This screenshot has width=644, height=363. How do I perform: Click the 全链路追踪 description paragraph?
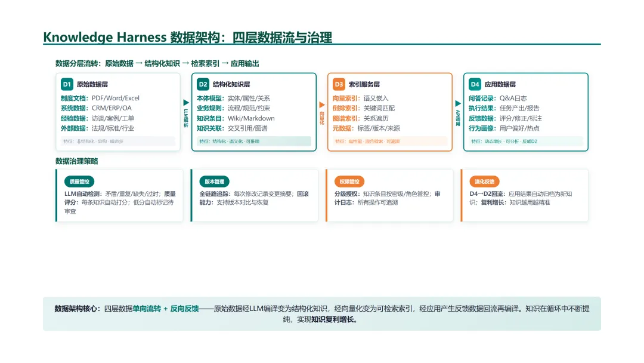pos(254,198)
